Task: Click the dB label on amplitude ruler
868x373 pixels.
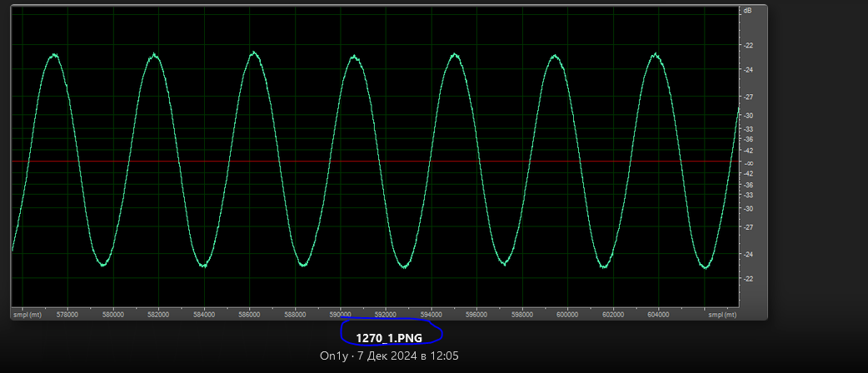Action: [x=748, y=11]
